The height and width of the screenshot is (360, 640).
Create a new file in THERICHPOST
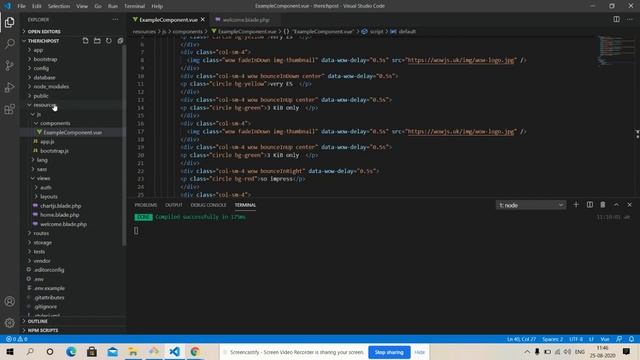85,41
